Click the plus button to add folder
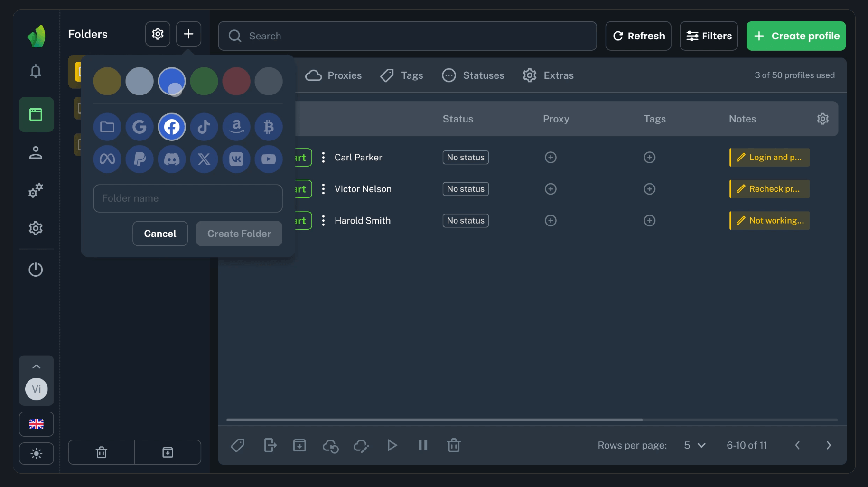868x487 pixels. point(188,34)
